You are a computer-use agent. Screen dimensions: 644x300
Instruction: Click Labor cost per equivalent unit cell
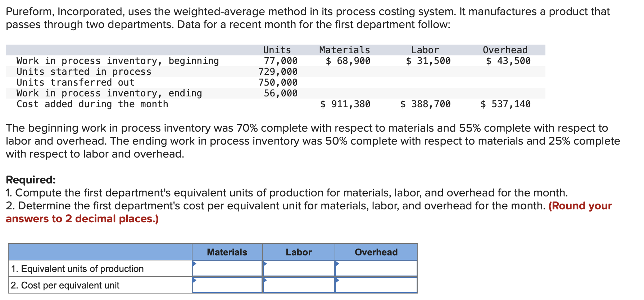coord(299,285)
